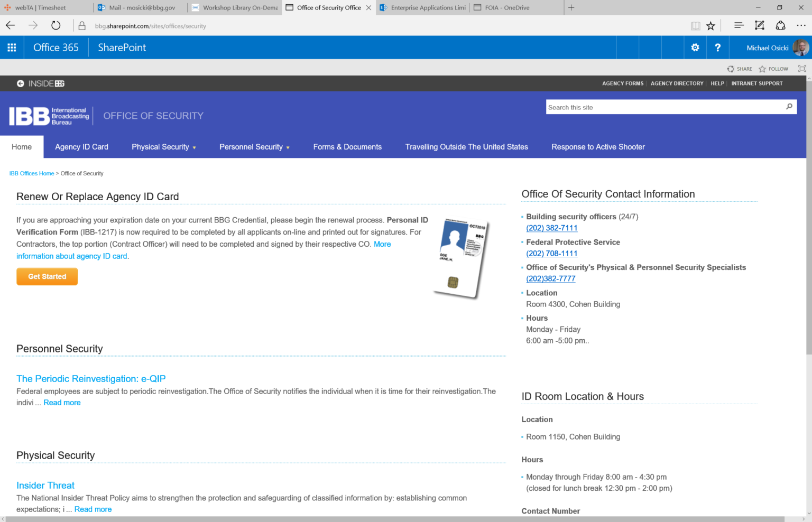Open Response to Active Shooter page
Screen dimensions: 812x522
598,147
